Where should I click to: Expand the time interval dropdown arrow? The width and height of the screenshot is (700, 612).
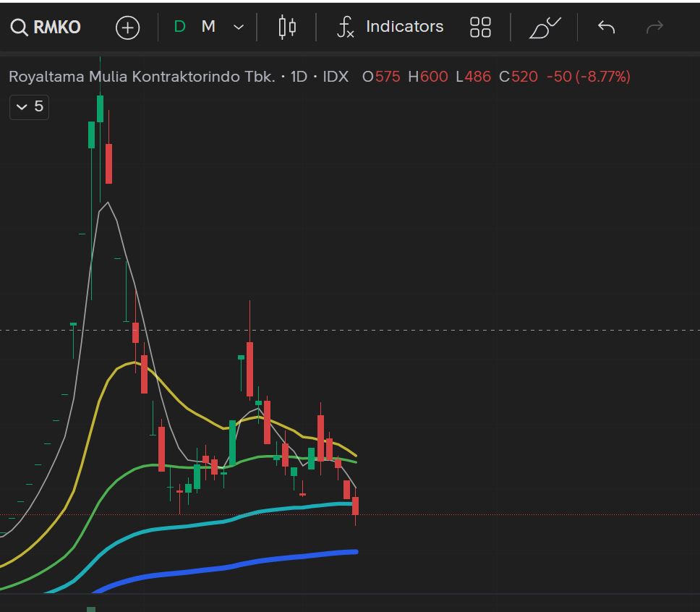pos(239,27)
